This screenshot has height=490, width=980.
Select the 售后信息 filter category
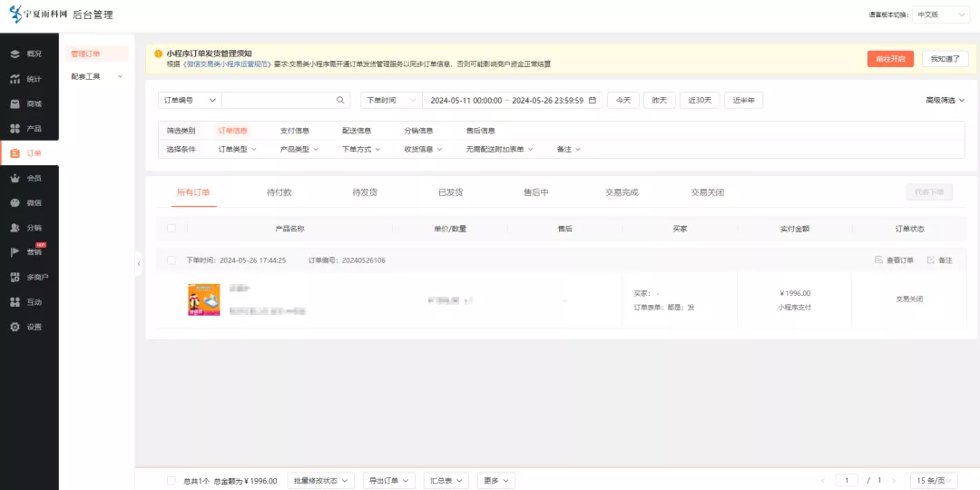[481, 131]
